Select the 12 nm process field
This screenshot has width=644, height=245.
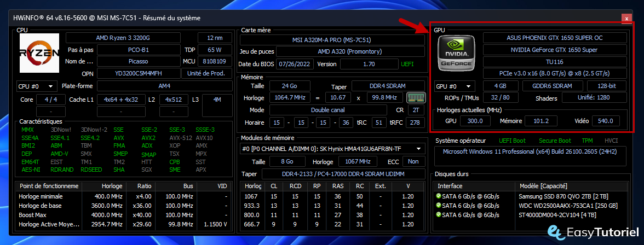click(216, 38)
